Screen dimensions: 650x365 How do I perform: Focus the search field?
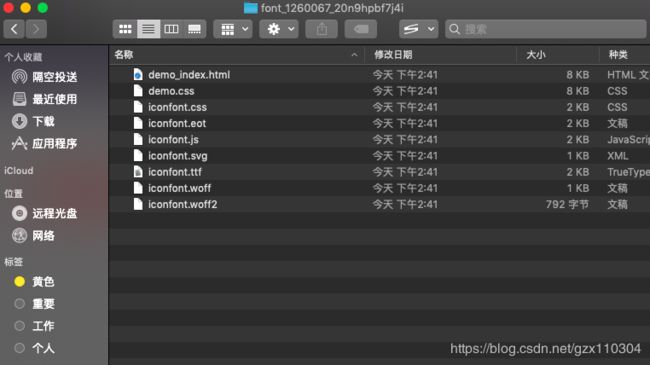pos(546,29)
